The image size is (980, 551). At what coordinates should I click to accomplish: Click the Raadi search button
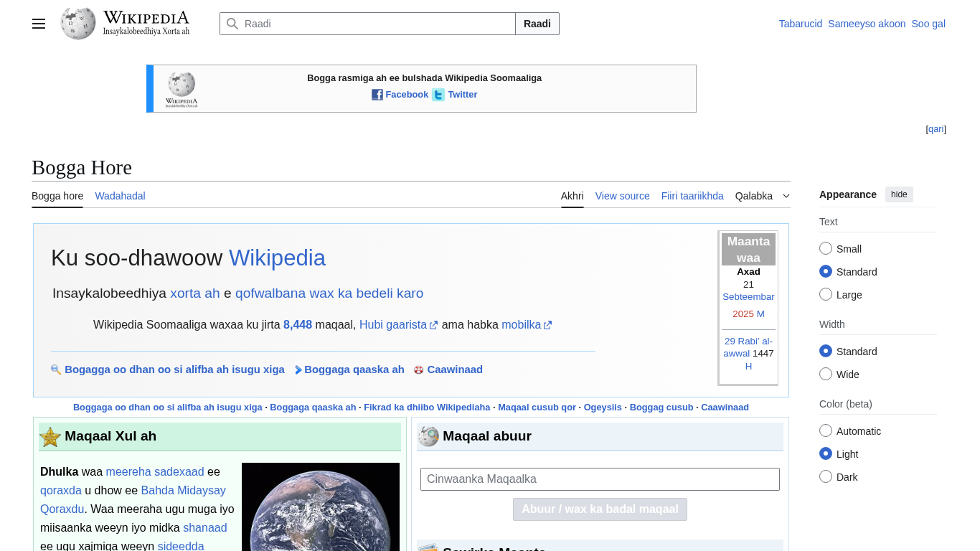point(537,24)
